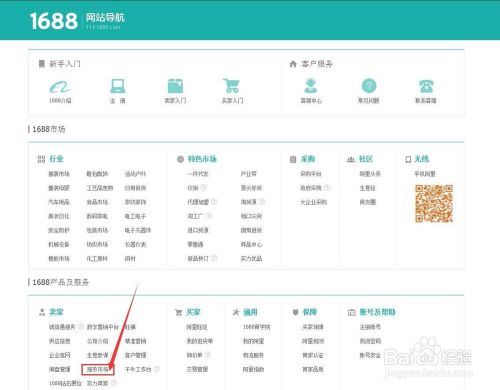This screenshot has width=500, height=390.
Task: Click the help hint icon next to 询价单
Action: pyautogui.click(x=208, y=355)
